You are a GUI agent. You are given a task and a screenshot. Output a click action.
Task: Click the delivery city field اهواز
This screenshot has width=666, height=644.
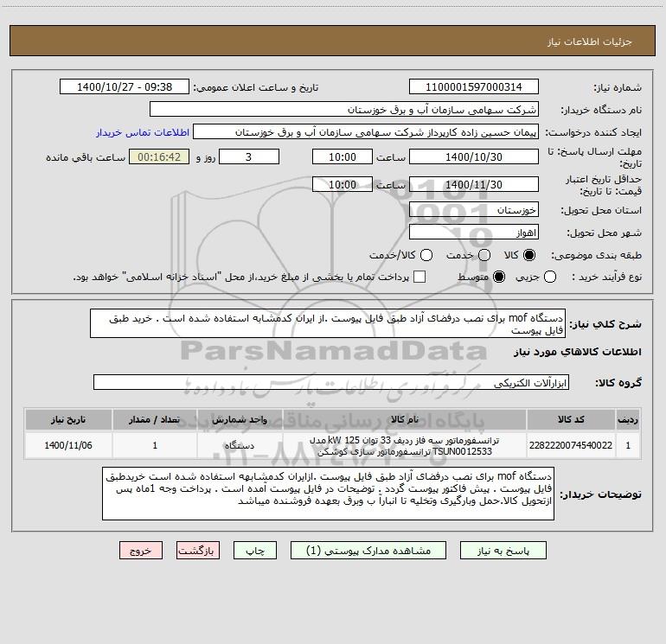[474, 233]
